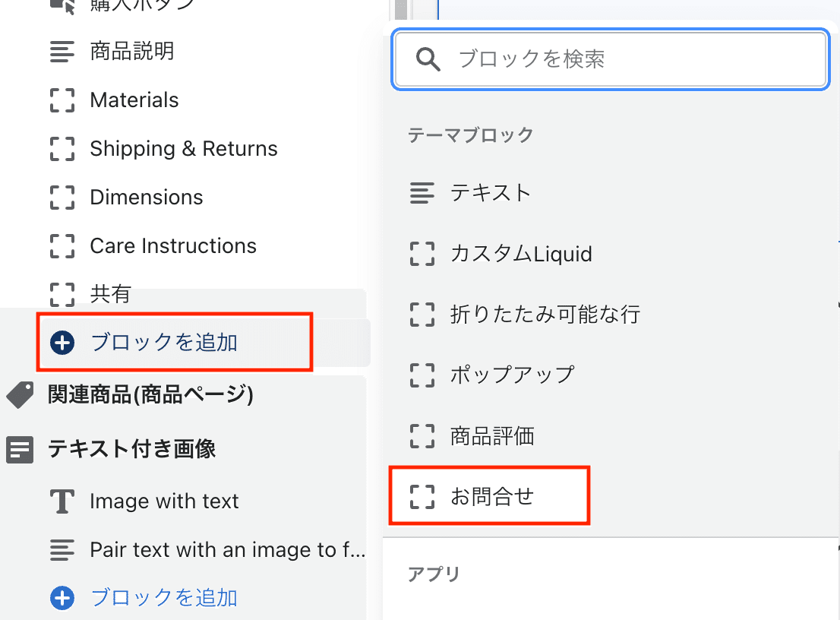Click the plus icon beside highlighted ブロックを追加

point(62,343)
